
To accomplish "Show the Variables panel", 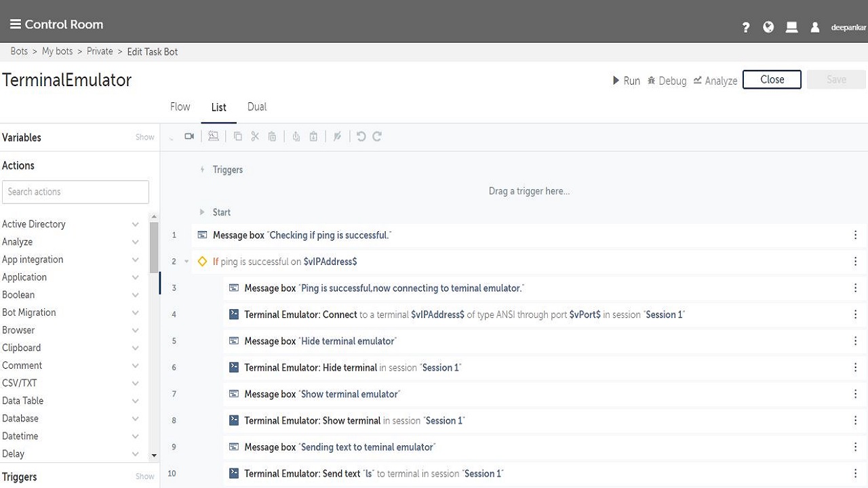I will [144, 138].
